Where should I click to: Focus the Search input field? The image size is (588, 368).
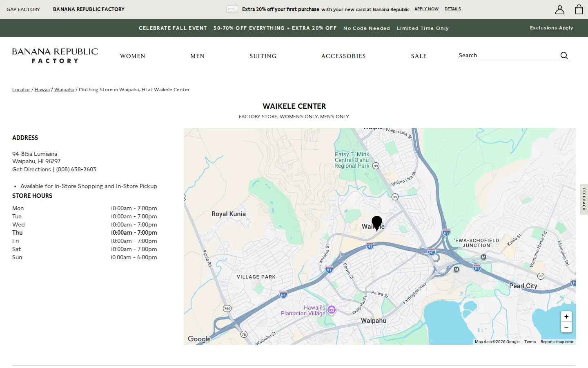click(508, 56)
